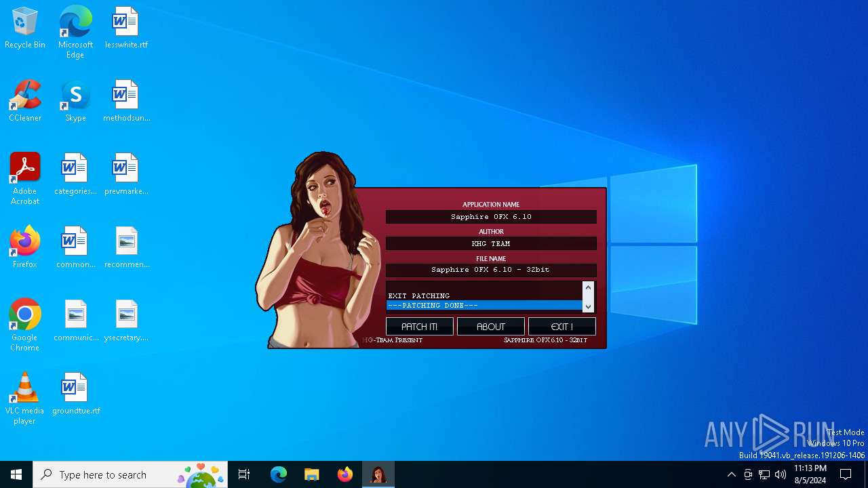
Task: Select the PATCHING DONE log line
Action: pos(484,306)
